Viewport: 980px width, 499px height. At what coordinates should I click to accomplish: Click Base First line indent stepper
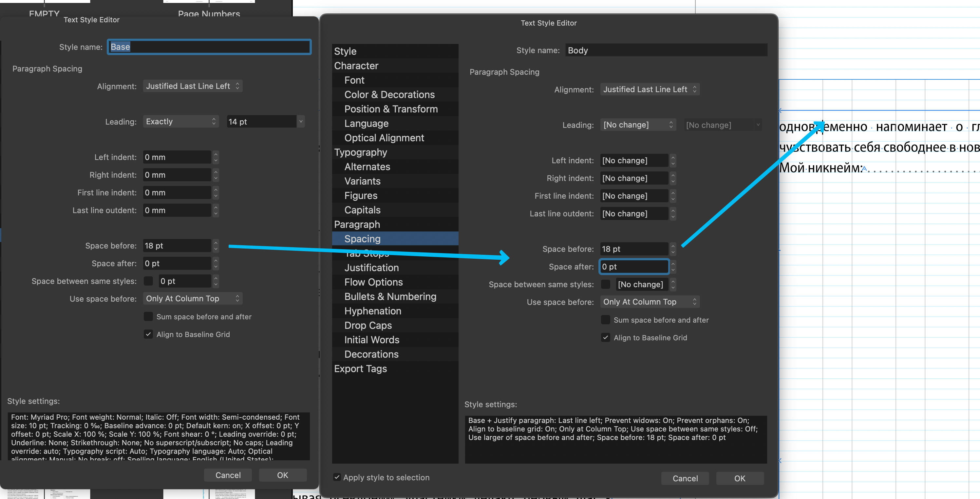coord(216,192)
